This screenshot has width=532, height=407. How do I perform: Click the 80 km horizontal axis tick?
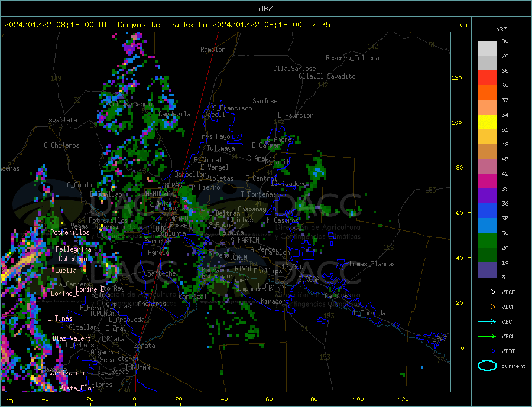[x=314, y=399]
